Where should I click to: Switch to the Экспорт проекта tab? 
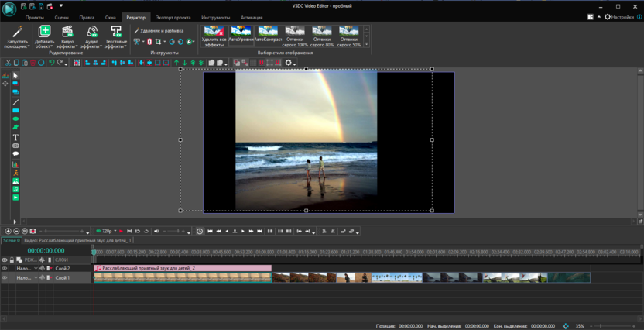click(x=173, y=17)
